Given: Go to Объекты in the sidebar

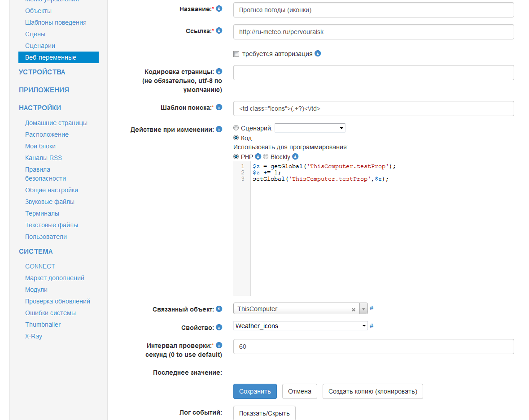Looking at the screenshot, I should (x=38, y=11).
